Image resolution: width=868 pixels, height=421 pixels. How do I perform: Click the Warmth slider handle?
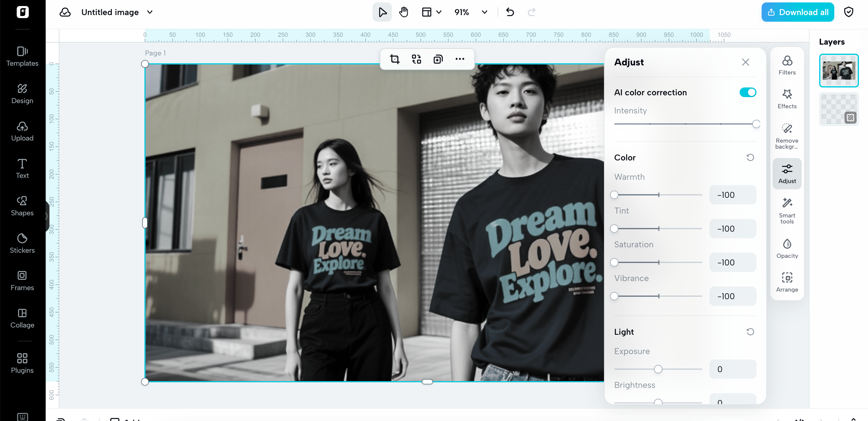tap(614, 195)
